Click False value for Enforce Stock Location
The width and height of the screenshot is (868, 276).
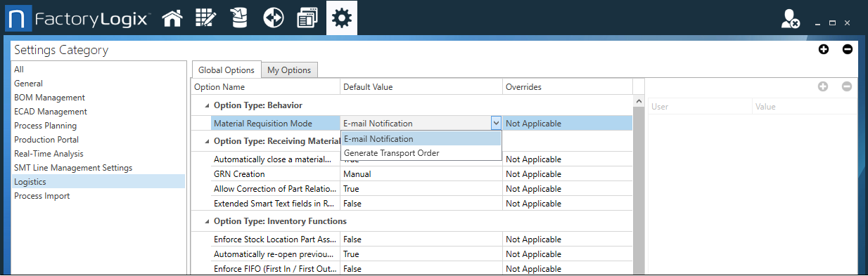coord(352,239)
